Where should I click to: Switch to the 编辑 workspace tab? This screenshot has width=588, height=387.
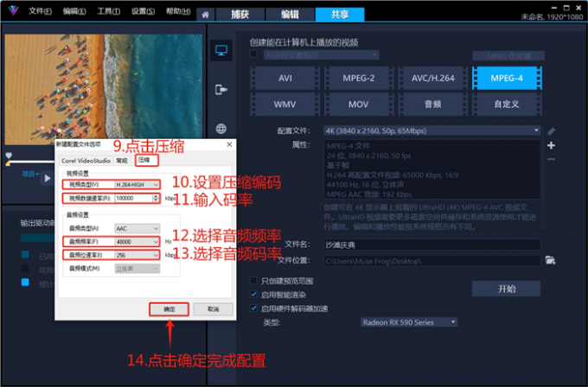pos(290,15)
